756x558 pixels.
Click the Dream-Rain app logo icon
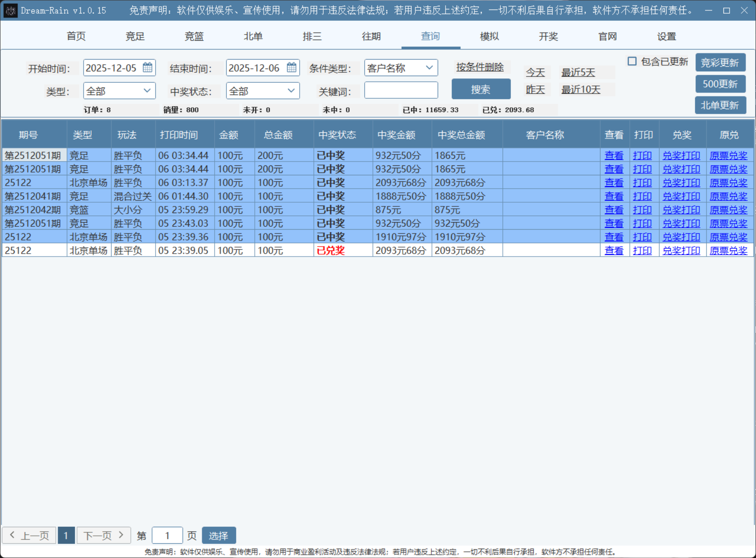[10, 10]
